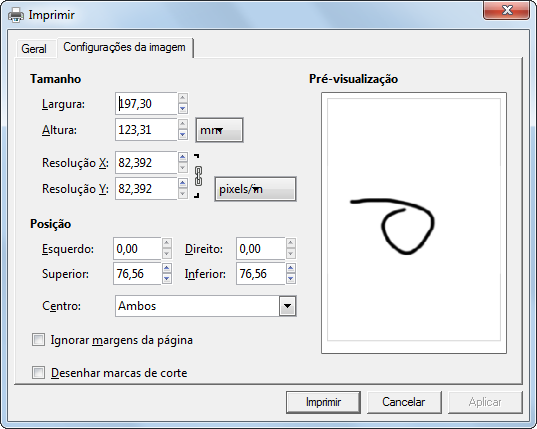Screen dimensions: 537x429
Task: Decrease Inferior margin with down arrow
Action: (291, 279)
